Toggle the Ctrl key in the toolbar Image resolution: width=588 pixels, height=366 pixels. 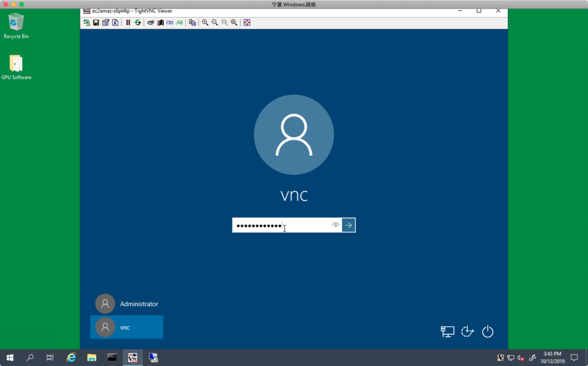[x=169, y=22]
